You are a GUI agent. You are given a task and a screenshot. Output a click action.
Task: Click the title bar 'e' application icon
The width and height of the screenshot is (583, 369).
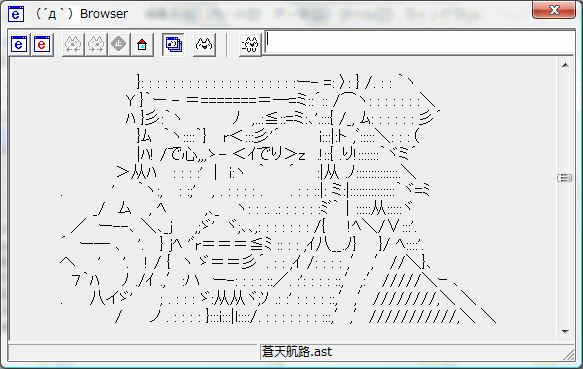coord(16,14)
